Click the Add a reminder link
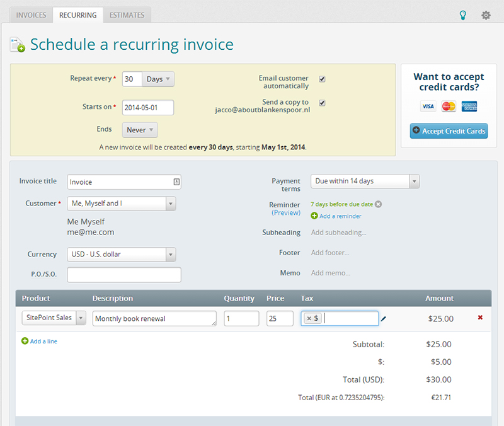Screen dimensions: 504x426 (x=340, y=216)
